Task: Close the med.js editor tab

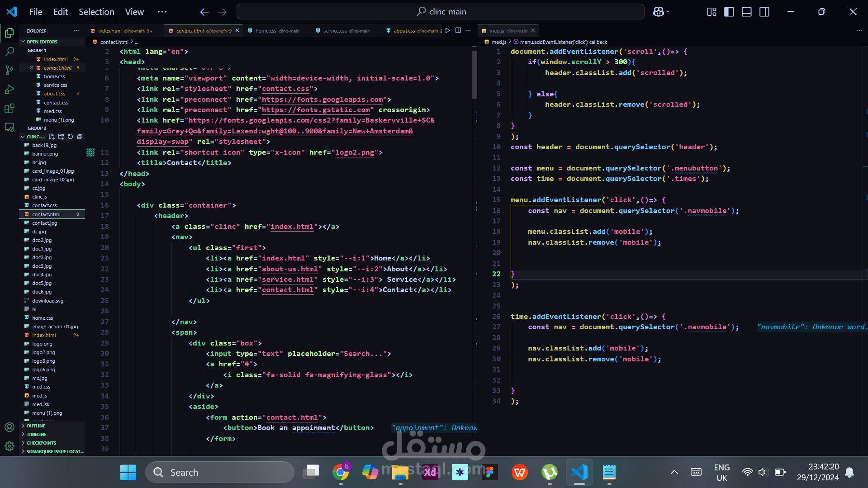Action: point(533,31)
